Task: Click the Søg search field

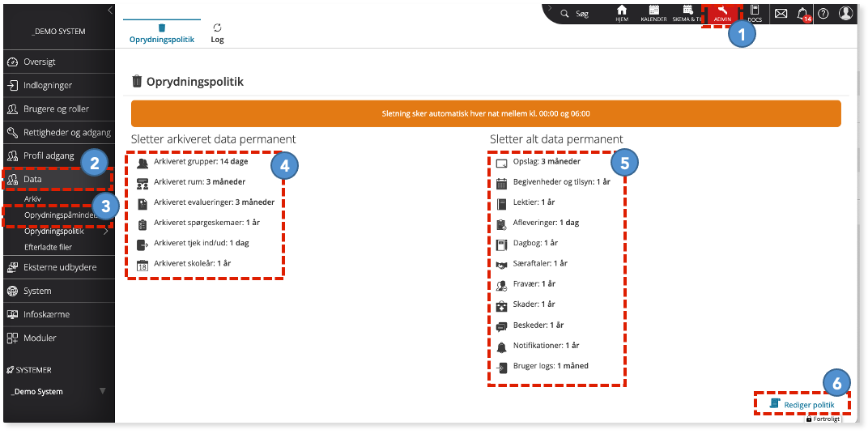Action: click(574, 14)
